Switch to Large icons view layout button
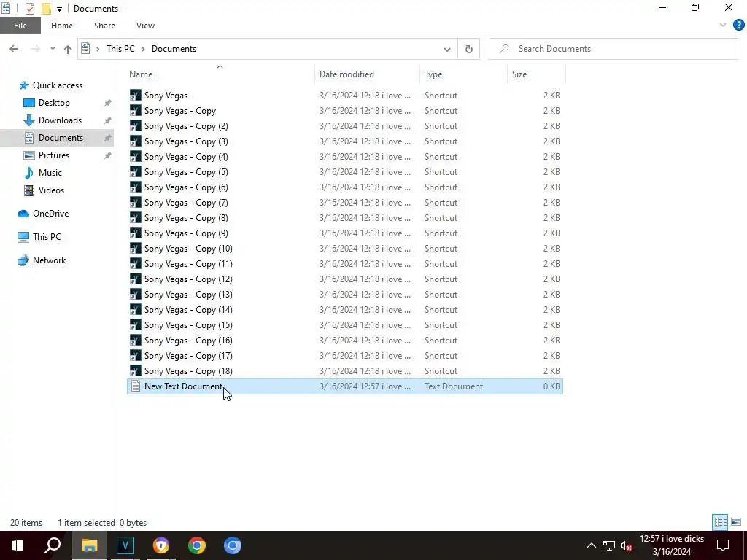Image resolution: width=747 pixels, height=560 pixels. pos(736,522)
